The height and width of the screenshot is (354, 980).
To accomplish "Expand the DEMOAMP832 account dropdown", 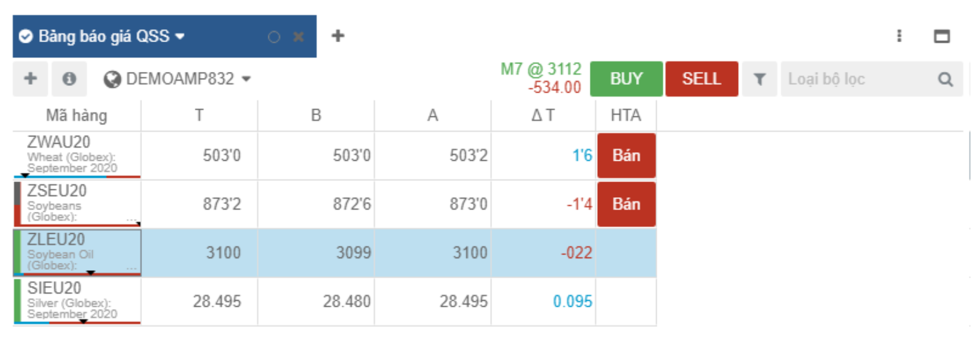I will coord(246,79).
